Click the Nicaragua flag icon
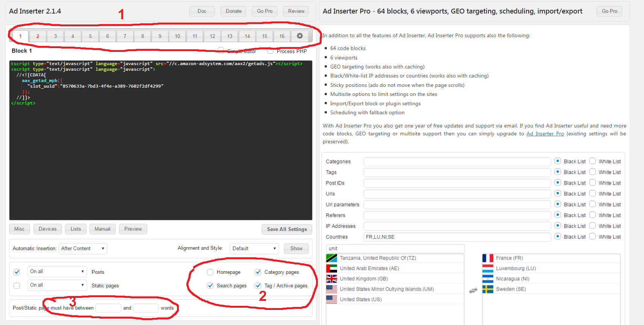This screenshot has height=325, width=644. tap(488, 279)
